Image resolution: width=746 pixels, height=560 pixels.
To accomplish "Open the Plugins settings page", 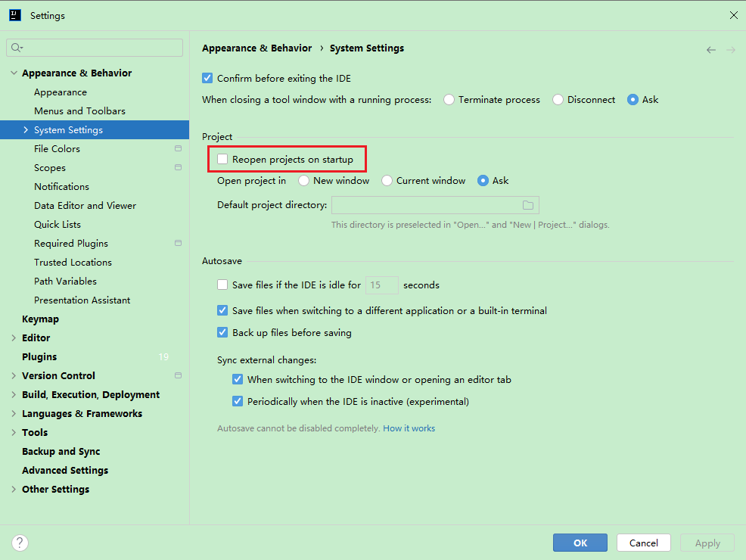I will (x=39, y=357).
